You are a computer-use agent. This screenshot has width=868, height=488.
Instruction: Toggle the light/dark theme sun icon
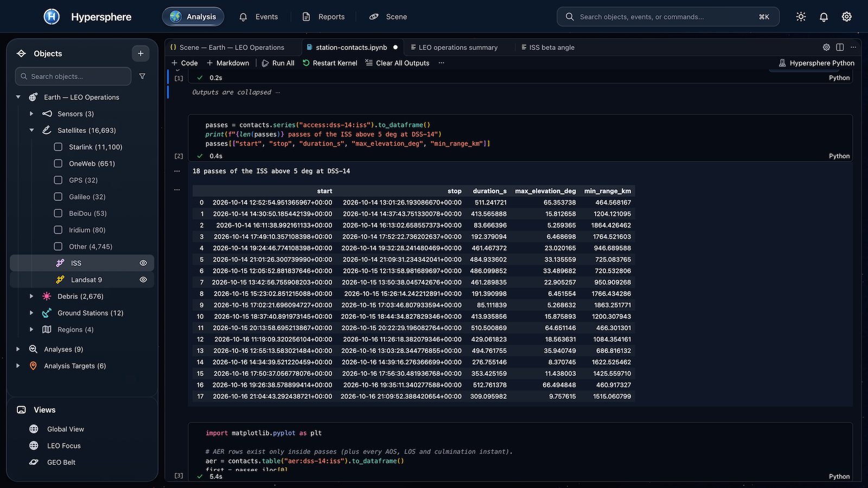point(801,17)
